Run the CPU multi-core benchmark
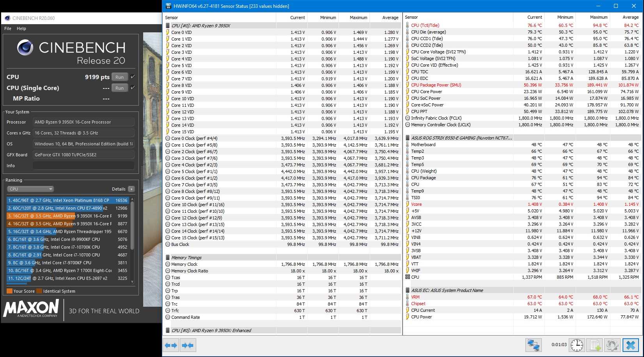644x357 pixels. [119, 77]
